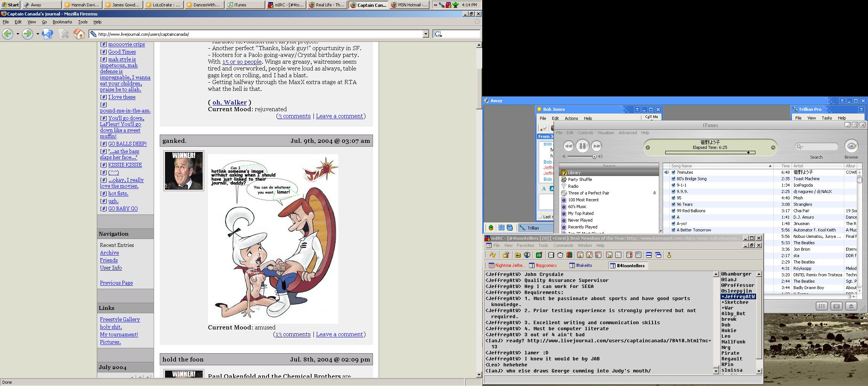868x386 pixels.
Task: Switch to #rpgcomics channel tab
Action: [543, 265]
